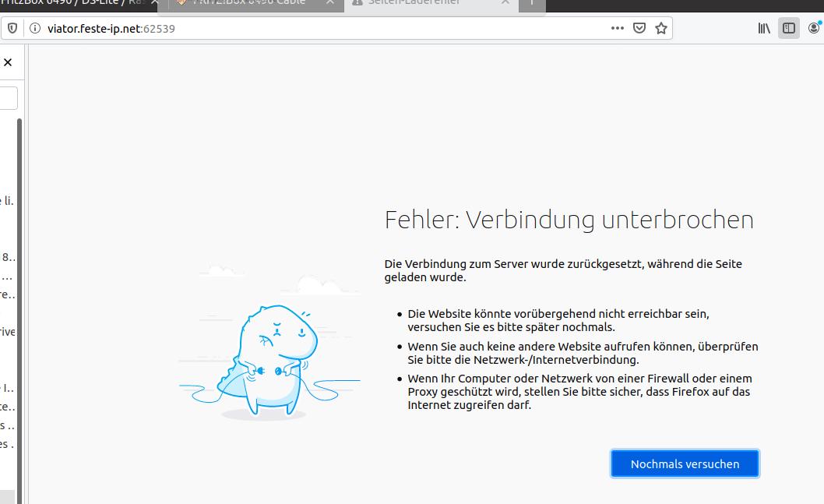Close the sidebar with its × button

pos(8,62)
